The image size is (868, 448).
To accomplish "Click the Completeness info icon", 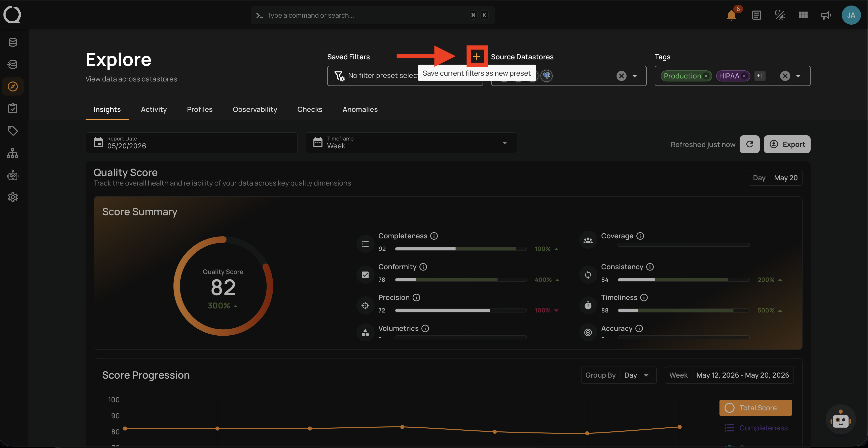I will point(434,236).
